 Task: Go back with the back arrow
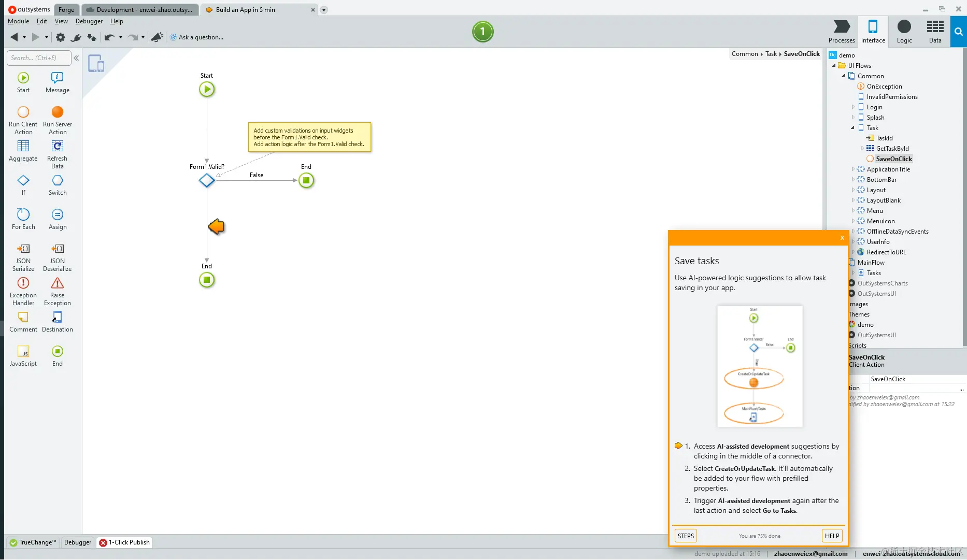14,37
